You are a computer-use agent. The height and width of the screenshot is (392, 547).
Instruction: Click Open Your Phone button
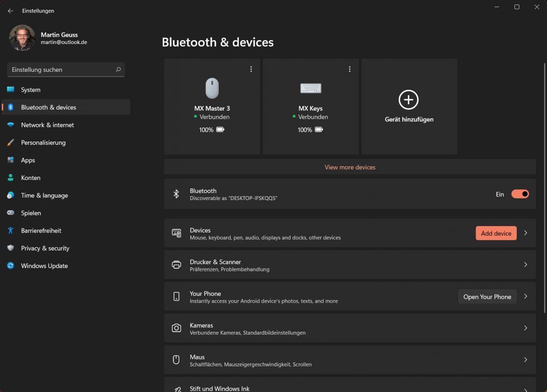coord(487,297)
